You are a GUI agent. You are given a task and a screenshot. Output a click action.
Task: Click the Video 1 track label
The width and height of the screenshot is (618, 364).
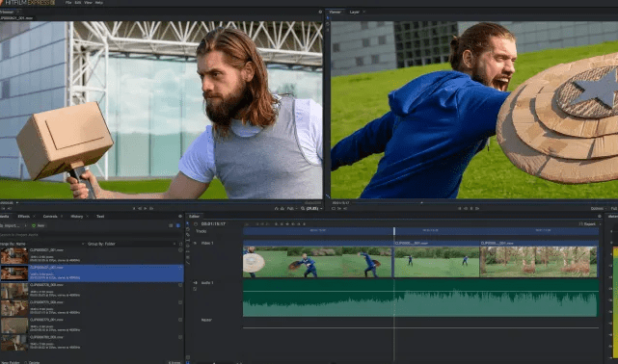[x=207, y=244]
